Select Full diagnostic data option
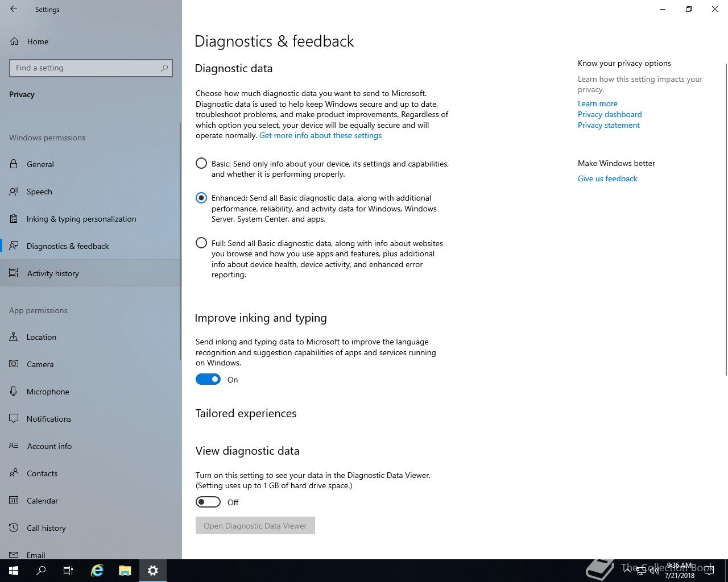Screen dimensions: 728x582 tap(201, 243)
